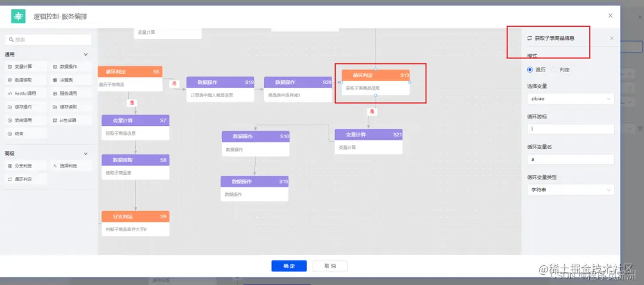
Task: Select the 缓存操作 palette component
Action: [26, 107]
